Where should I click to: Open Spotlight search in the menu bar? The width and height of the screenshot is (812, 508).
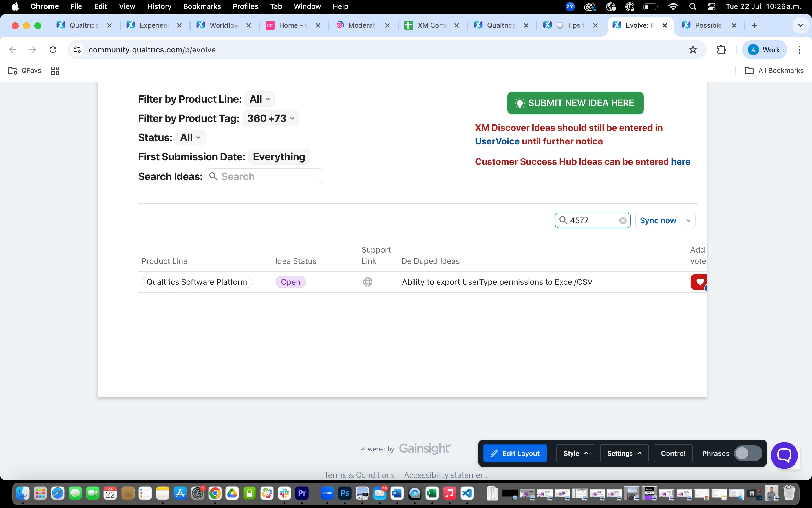[692, 7]
